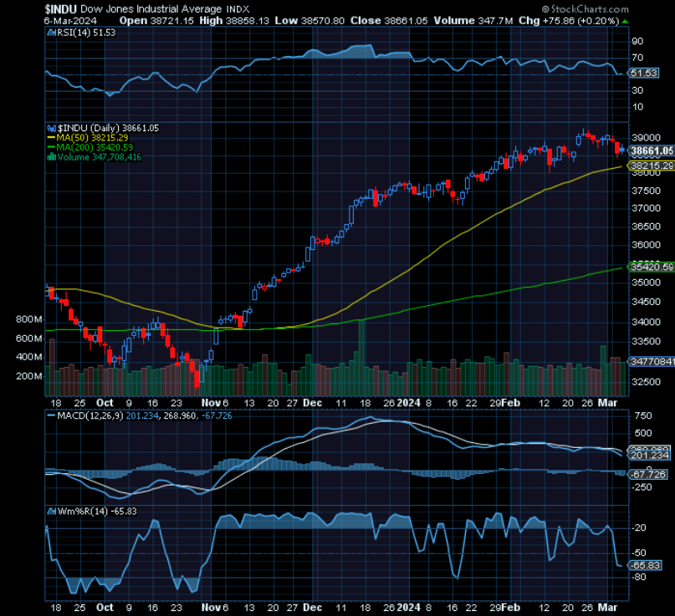
Task: Click the 51.53 RSI value flag
Action: pyautogui.click(x=642, y=72)
